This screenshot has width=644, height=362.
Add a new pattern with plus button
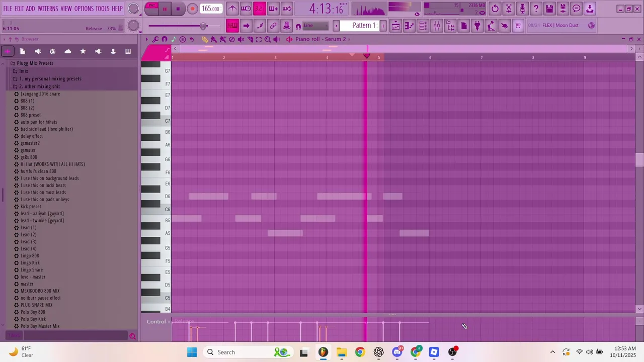point(383,26)
